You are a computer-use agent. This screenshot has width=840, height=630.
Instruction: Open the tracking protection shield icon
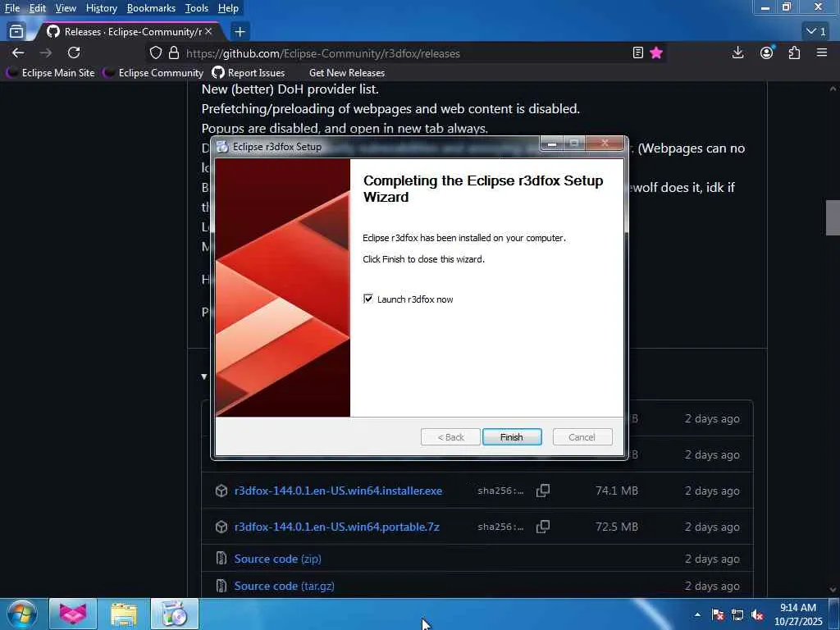[x=155, y=53]
